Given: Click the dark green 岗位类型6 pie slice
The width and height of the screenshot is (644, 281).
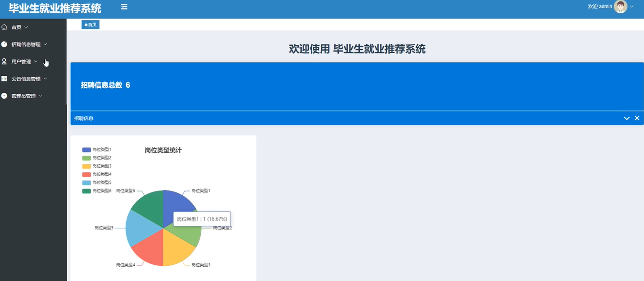Looking at the screenshot, I should point(151,205).
